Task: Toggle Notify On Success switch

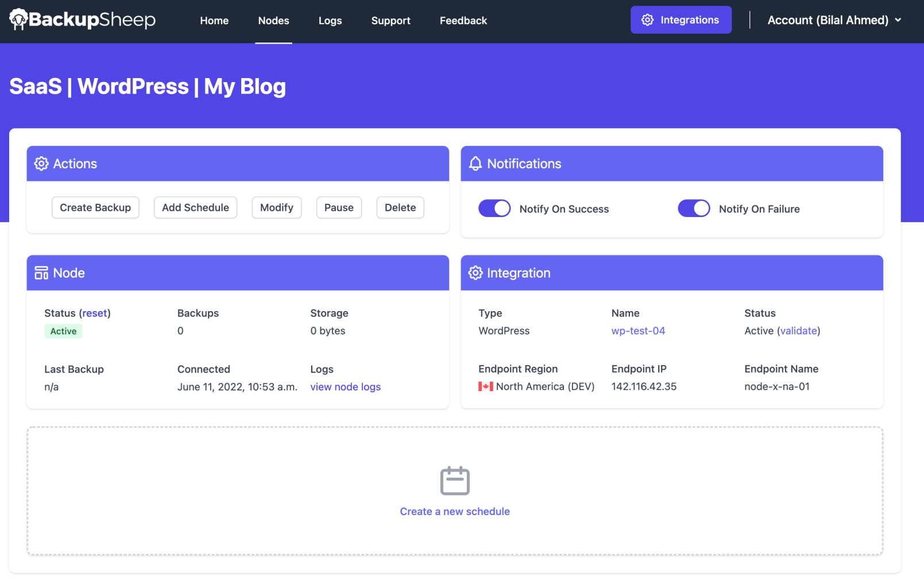Action: [494, 208]
